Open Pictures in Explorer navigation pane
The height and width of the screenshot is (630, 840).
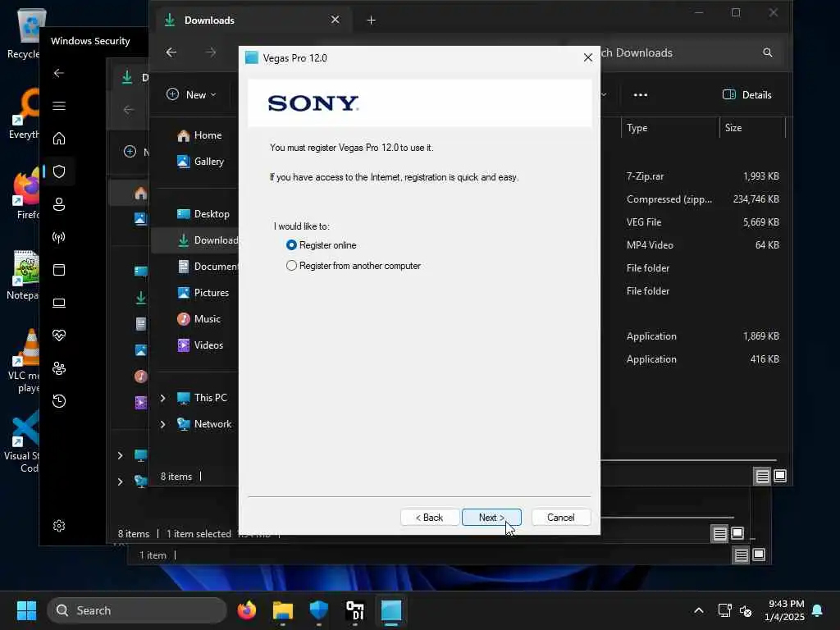tap(203, 293)
